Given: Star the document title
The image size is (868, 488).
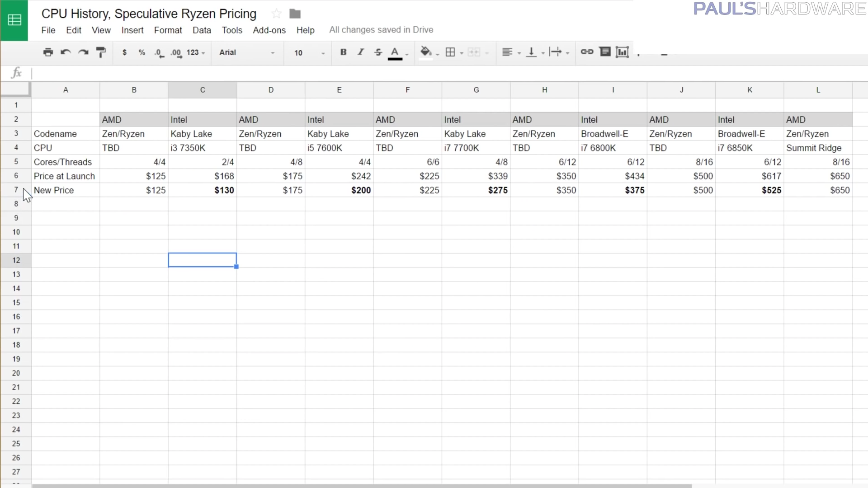Looking at the screenshot, I should coord(276,14).
